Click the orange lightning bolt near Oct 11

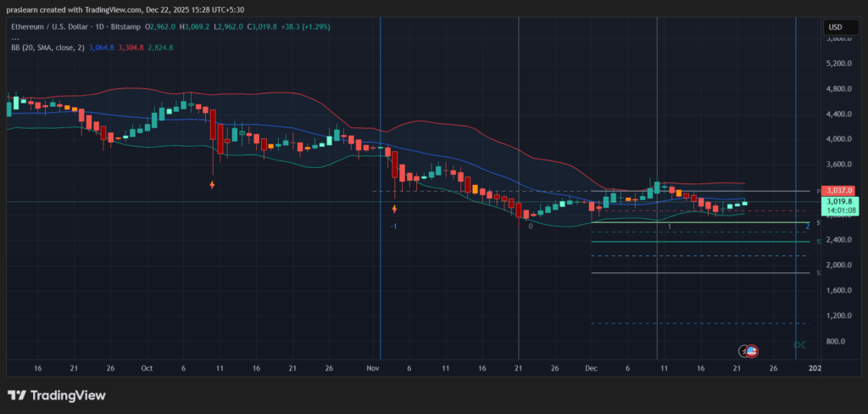[212, 185]
